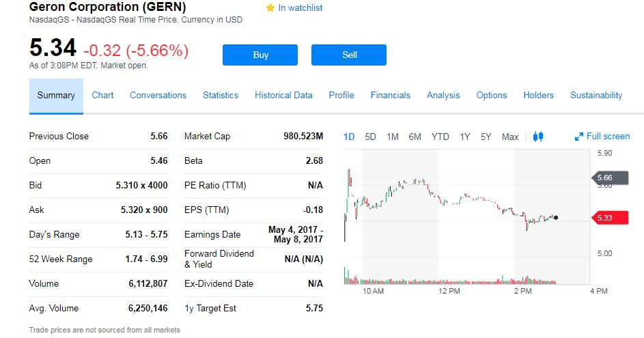The width and height of the screenshot is (644, 338).
Task: Select the 6M chart range
Action: [x=415, y=137]
